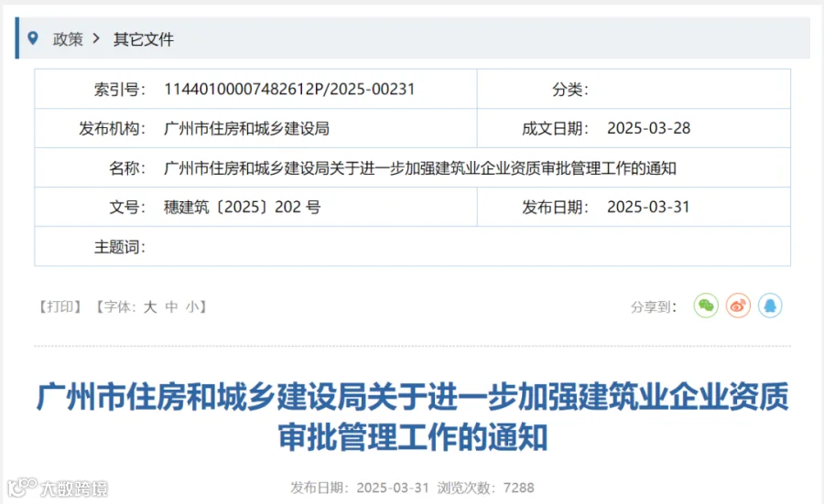Image resolution: width=824 pixels, height=504 pixels.
Task: Click the 文号 label cell
Action: click(x=127, y=208)
